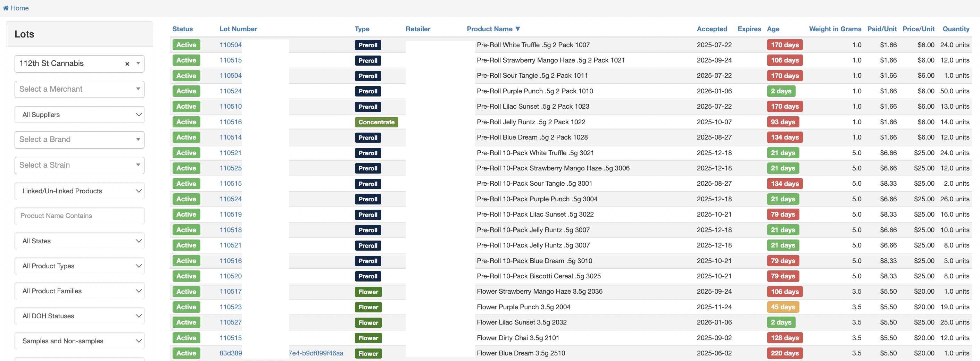Click the 93 days age badge
The image size is (980, 361).
782,122
